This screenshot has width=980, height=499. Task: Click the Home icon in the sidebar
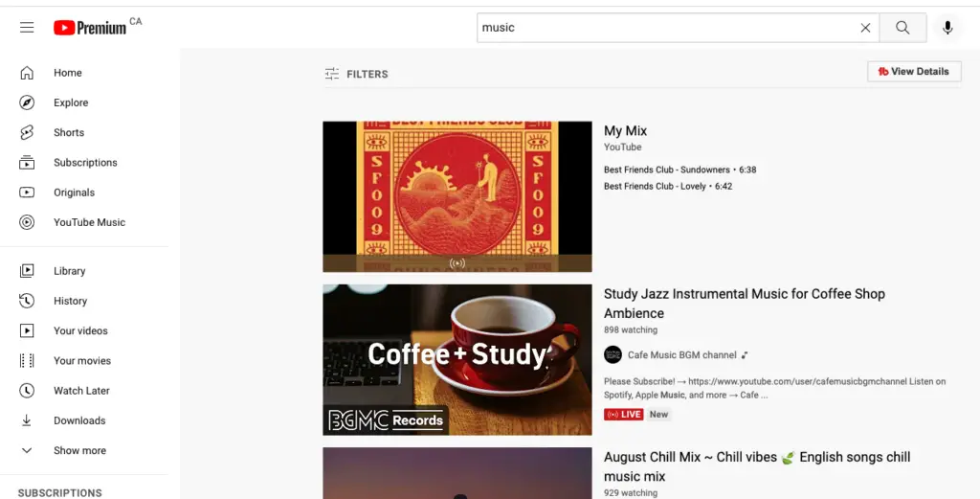[27, 73]
